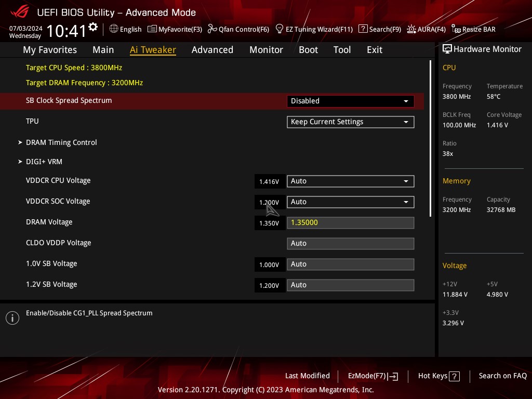This screenshot has width=532, height=399.
Task: Open the date/time settings gear icon
Action: pos(93,27)
